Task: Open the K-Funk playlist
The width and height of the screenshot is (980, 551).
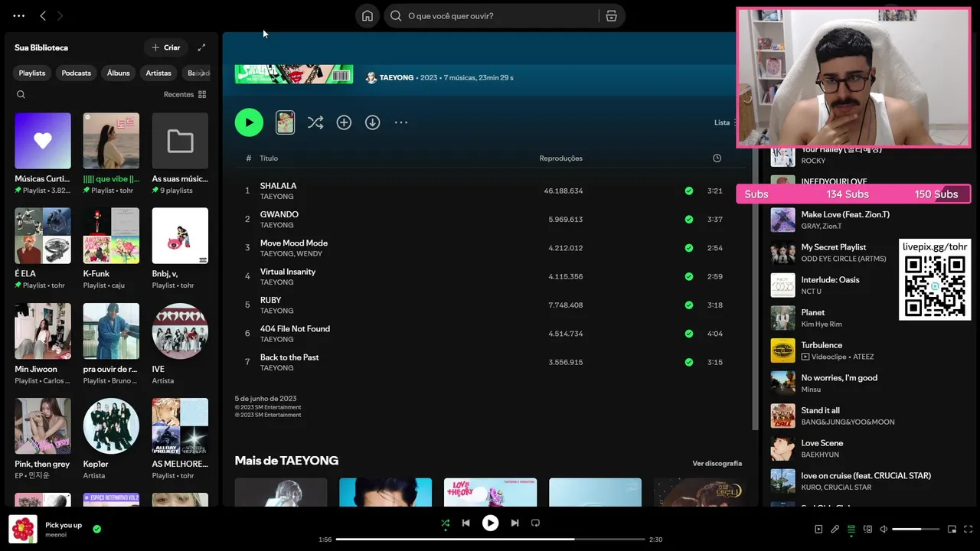Action: click(x=111, y=249)
